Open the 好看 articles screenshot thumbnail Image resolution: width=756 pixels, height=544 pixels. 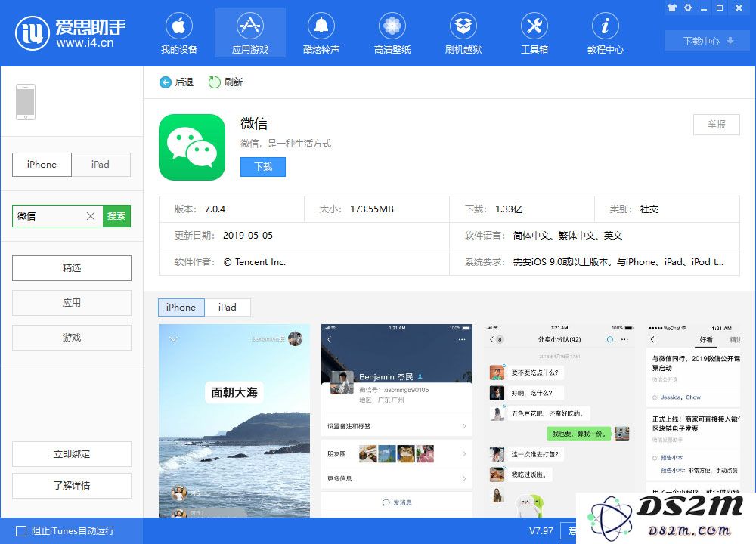(693, 409)
